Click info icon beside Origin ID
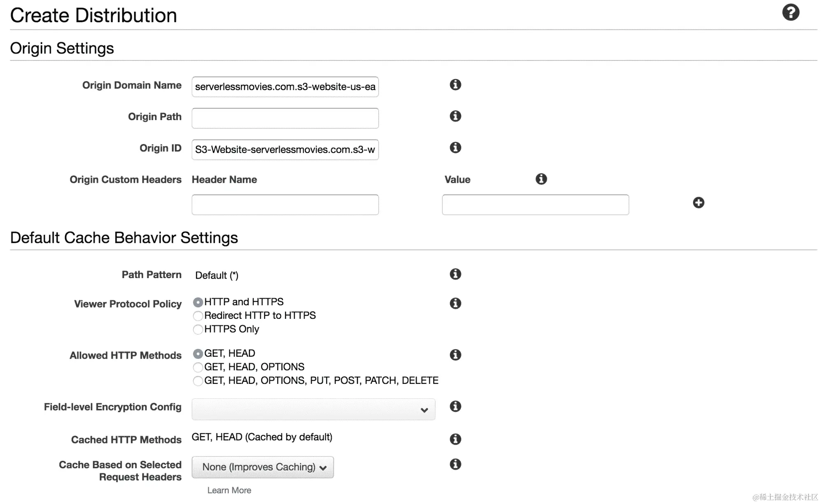Image resolution: width=821 pixels, height=504 pixels. click(455, 147)
